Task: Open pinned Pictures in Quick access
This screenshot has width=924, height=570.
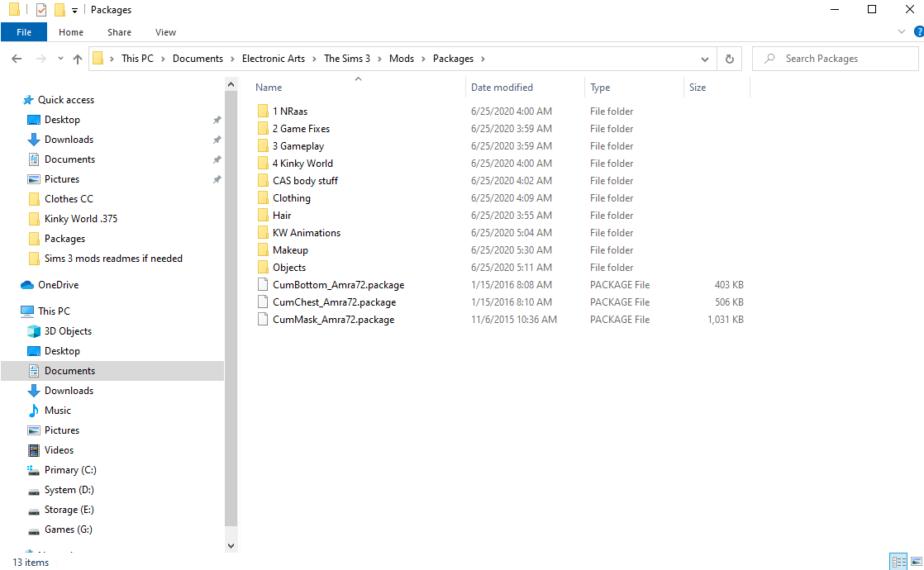Action: 61,179
